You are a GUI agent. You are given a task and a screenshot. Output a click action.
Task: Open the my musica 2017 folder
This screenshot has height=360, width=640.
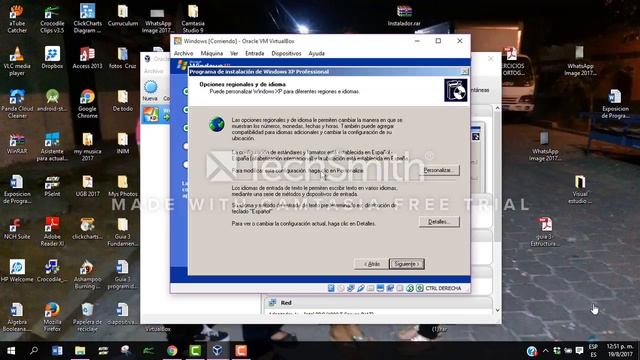coord(87,147)
